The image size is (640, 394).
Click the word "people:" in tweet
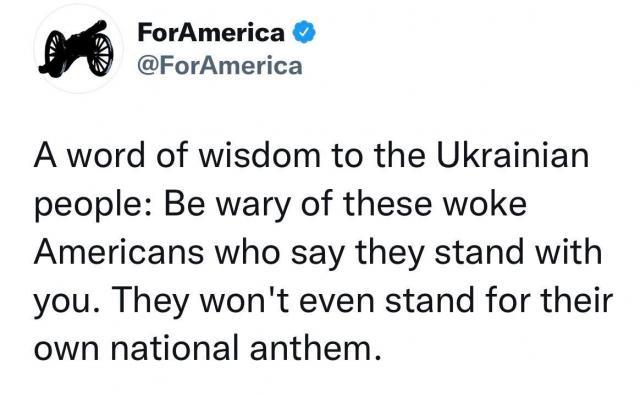pos(93,206)
